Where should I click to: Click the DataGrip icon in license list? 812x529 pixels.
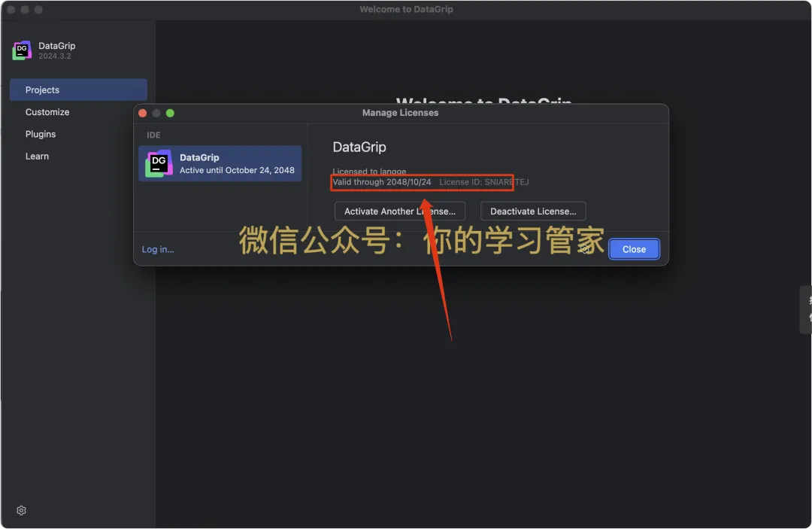tap(159, 163)
